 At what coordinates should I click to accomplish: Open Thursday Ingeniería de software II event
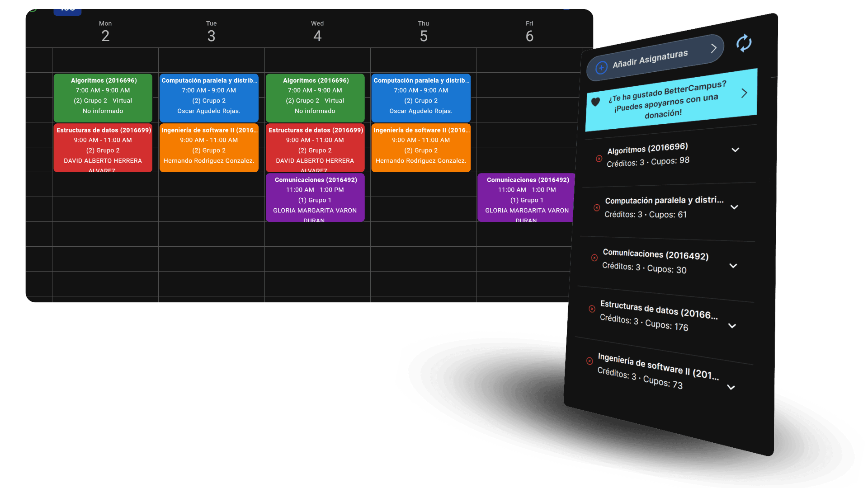click(x=421, y=148)
